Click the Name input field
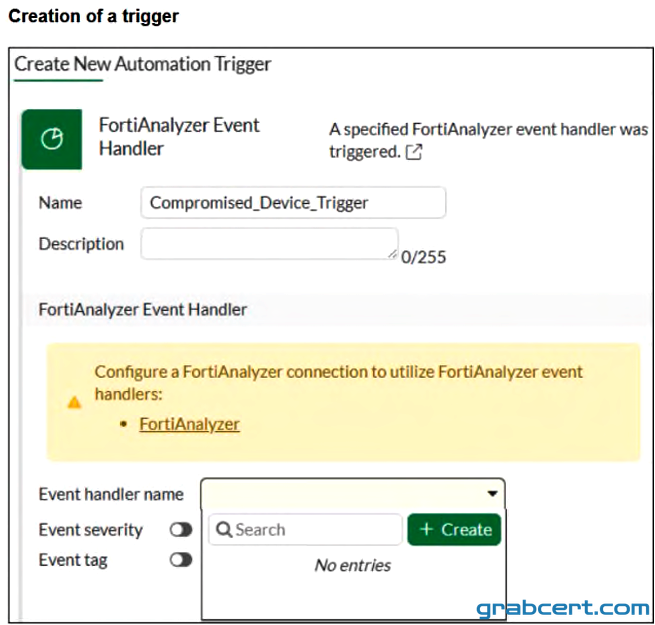The width and height of the screenshot is (655, 625). click(293, 203)
